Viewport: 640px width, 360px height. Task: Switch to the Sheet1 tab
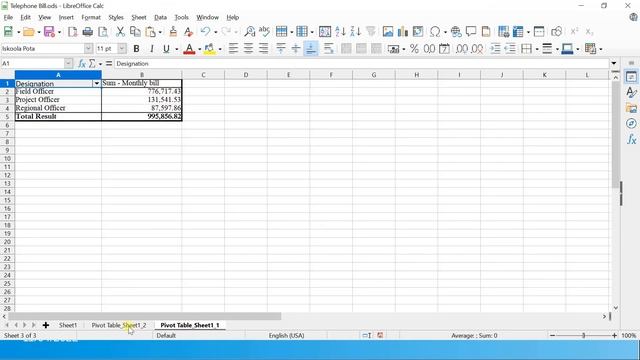coord(68,325)
